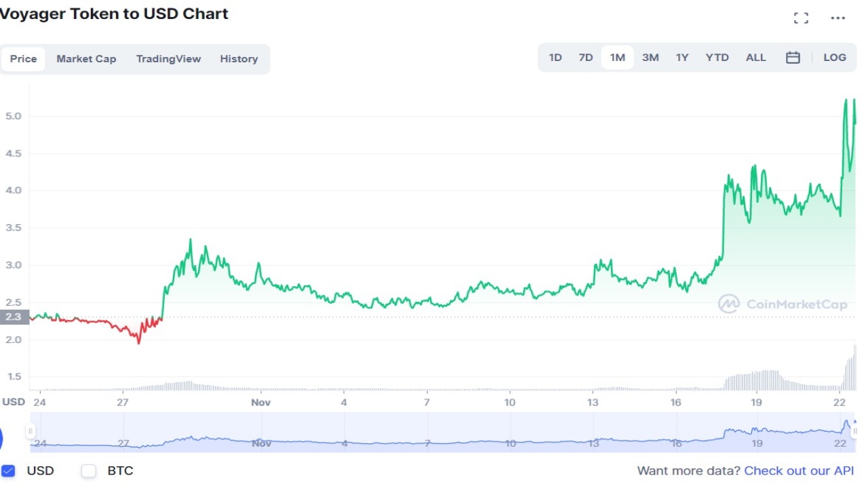The height and width of the screenshot is (488, 868).
Task: Click the right range slider handle
Action: (x=855, y=432)
